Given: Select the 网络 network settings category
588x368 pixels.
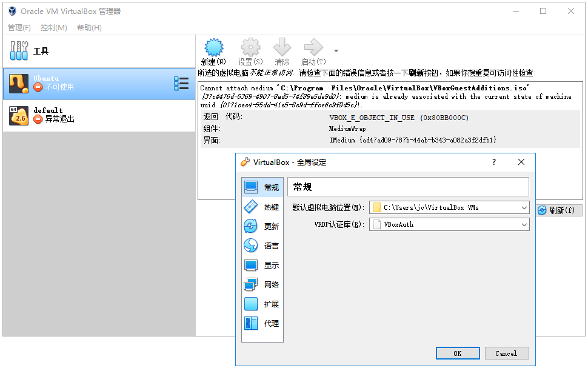Looking at the screenshot, I should pyautogui.click(x=262, y=284).
